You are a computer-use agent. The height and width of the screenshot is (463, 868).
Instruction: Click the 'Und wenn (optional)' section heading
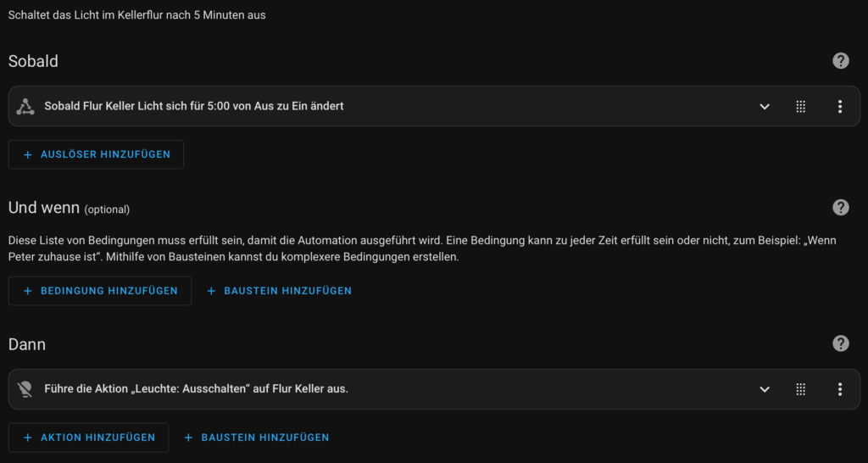(70, 209)
